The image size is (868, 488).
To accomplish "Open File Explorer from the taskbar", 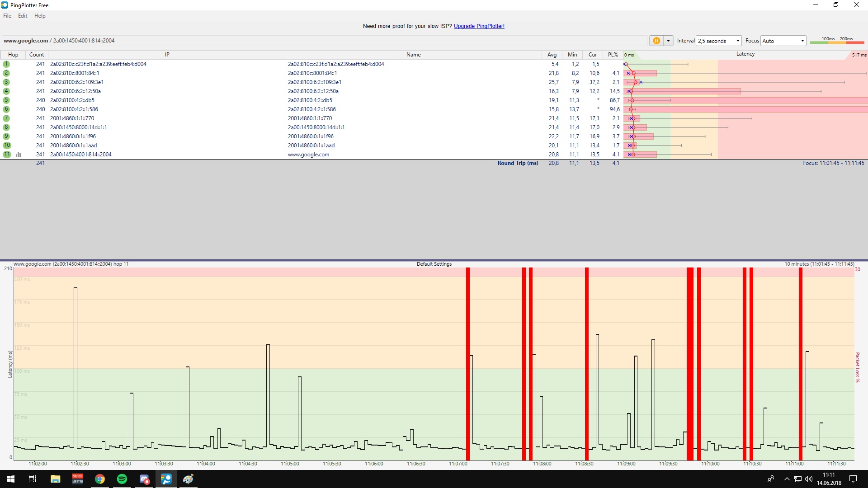I will coord(55,479).
